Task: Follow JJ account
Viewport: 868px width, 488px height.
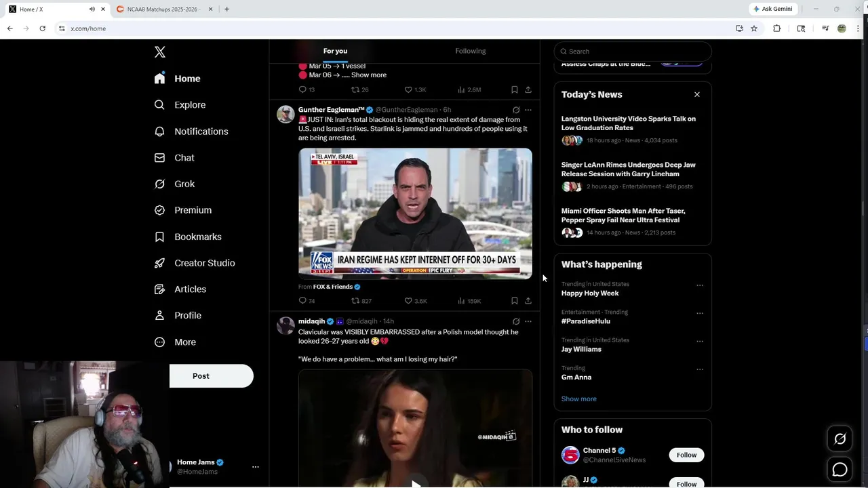Action: point(686,483)
